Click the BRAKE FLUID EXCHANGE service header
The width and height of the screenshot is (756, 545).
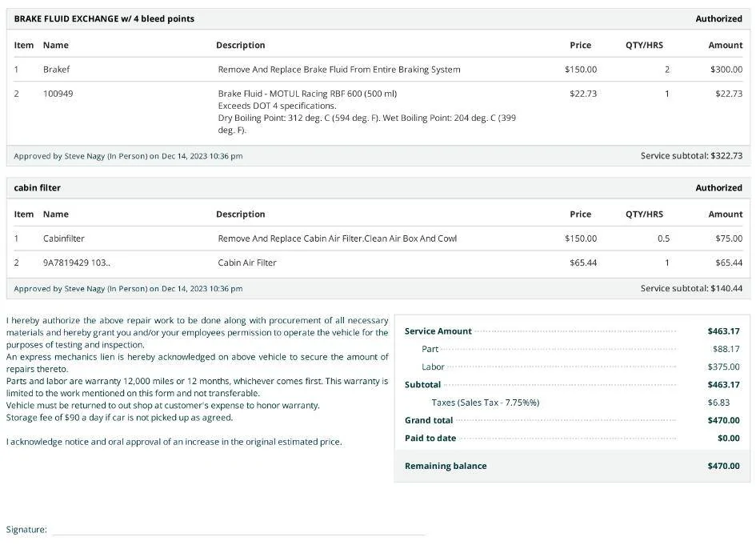[x=104, y=19]
